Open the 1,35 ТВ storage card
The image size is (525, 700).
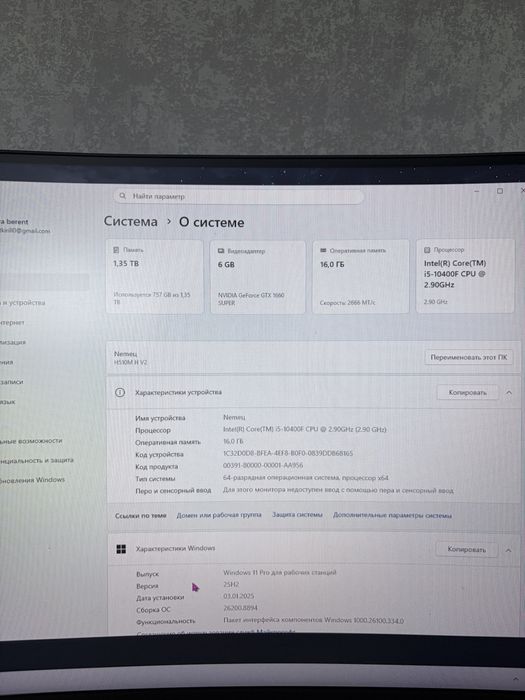154,276
